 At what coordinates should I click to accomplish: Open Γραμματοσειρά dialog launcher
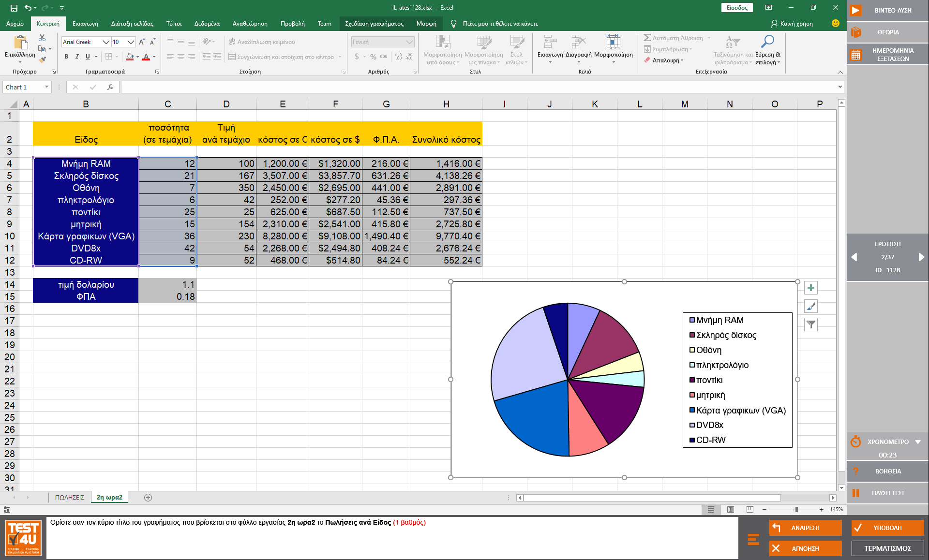pos(157,72)
